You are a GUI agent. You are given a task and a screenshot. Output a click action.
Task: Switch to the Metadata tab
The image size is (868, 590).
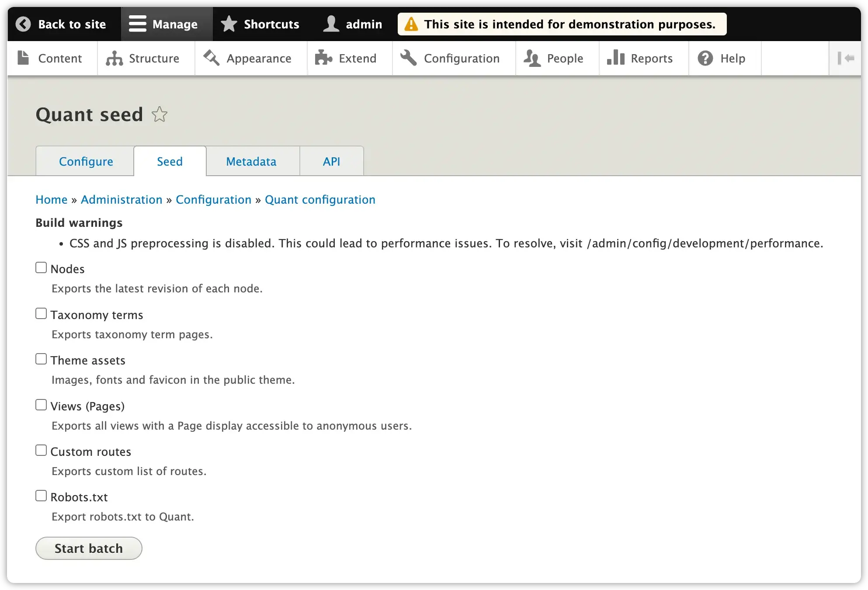[x=251, y=161]
